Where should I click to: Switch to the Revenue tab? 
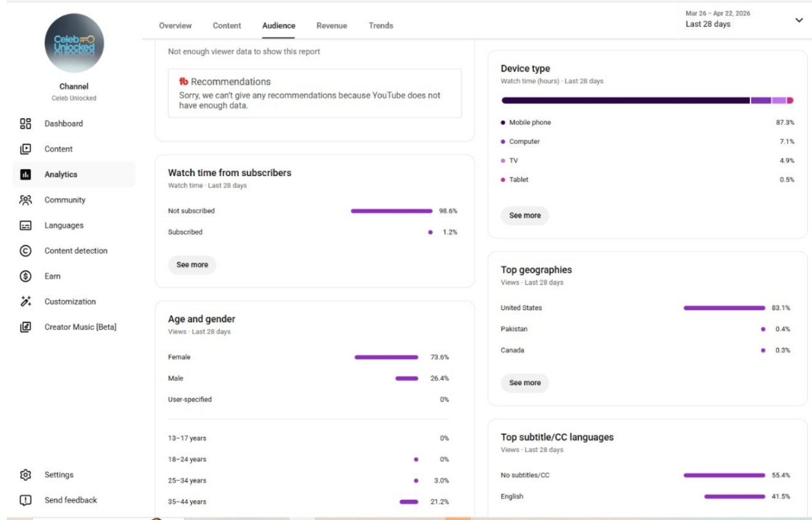pyautogui.click(x=331, y=26)
